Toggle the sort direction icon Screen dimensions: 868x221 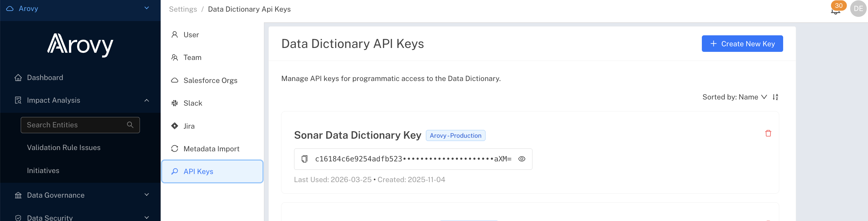[775, 97]
